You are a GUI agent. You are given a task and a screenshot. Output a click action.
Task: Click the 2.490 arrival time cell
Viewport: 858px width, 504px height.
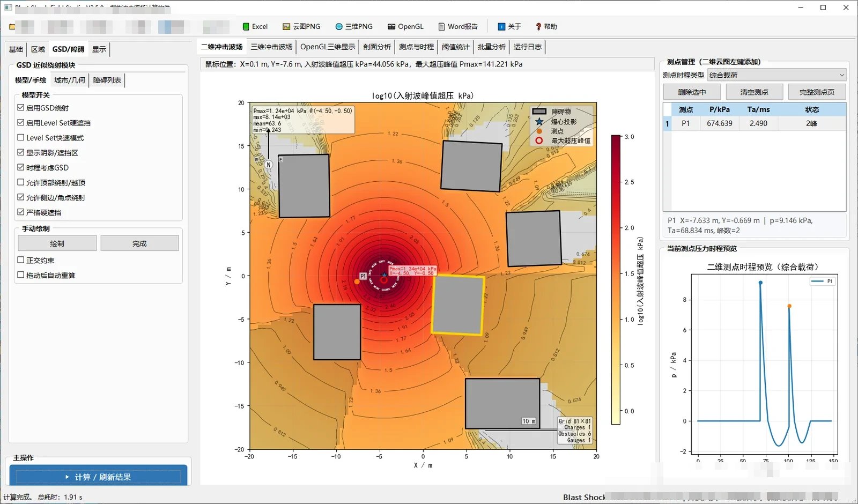(x=758, y=123)
